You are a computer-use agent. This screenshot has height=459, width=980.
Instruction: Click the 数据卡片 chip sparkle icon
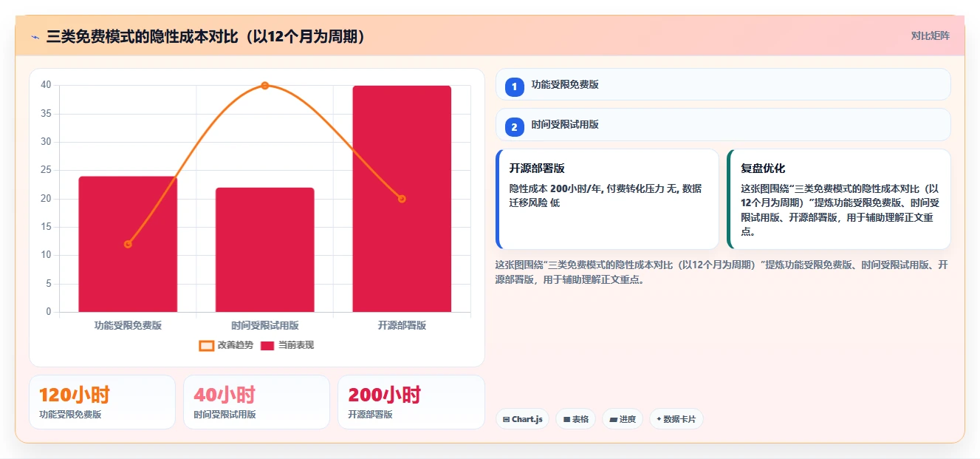click(x=659, y=419)
